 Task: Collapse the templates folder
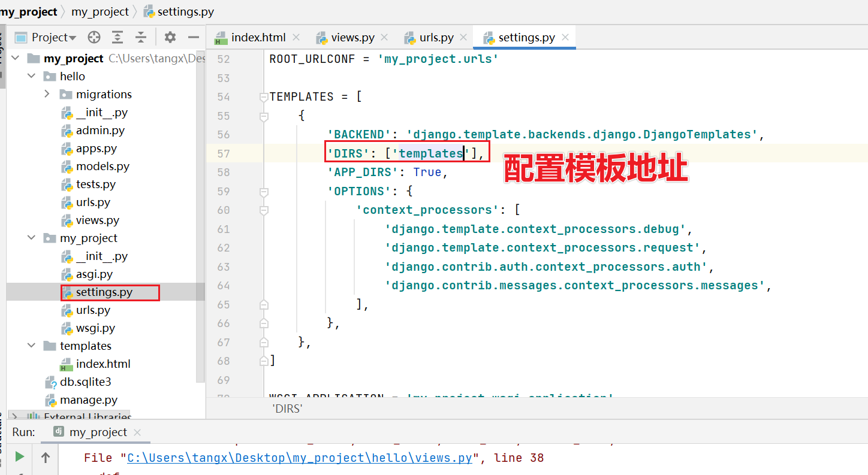[31, 346]
